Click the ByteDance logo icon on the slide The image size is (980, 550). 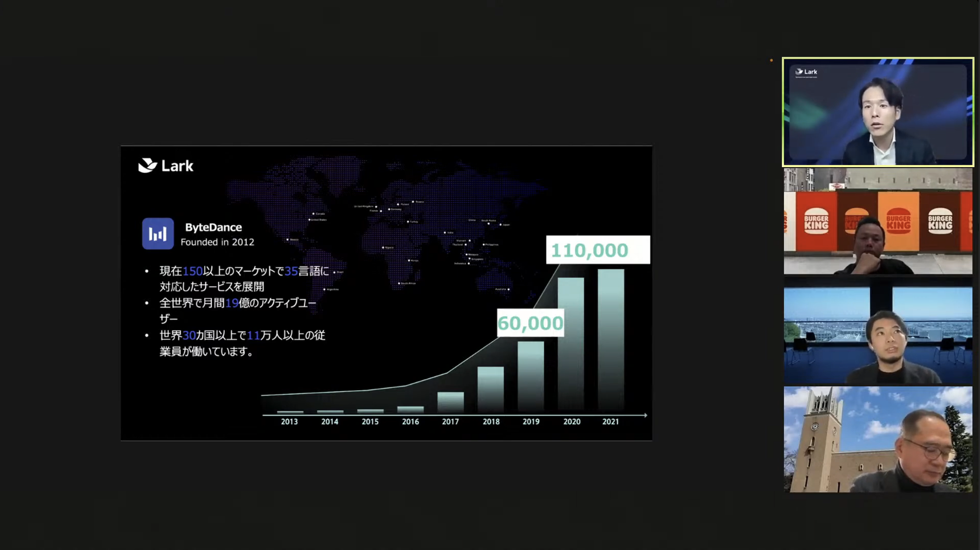158,233
